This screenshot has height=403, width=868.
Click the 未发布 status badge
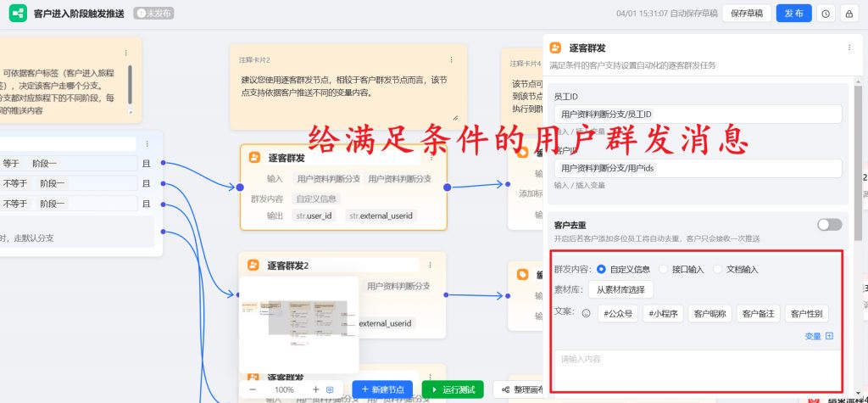(x=153, y=14)
